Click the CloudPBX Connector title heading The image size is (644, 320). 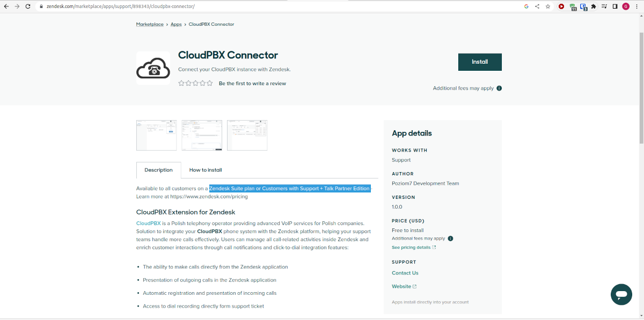(228, 55)
